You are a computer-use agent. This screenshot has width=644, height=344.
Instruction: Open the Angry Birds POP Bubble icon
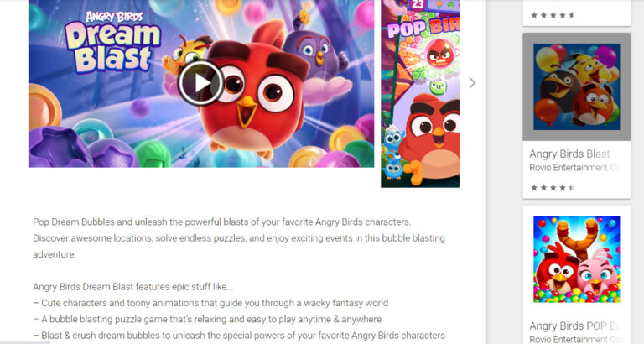pos(577,259)
